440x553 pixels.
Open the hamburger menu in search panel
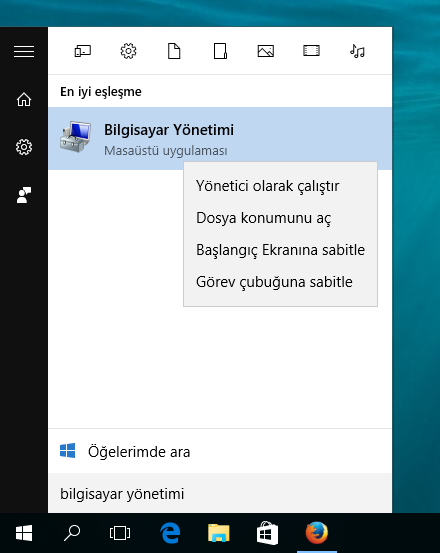pos(24,51)
